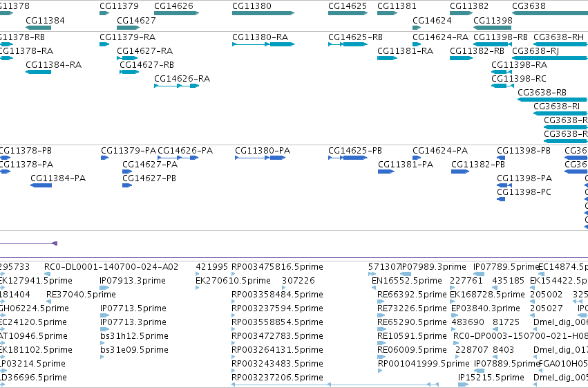This screenshot has width=588, height=388.
Task: Click the CG14627-PB label
Action: pos(149,178)
